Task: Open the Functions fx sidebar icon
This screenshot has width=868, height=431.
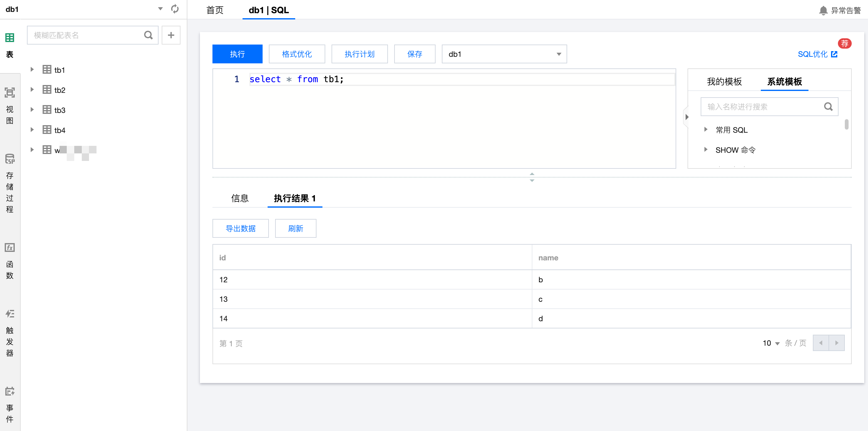Action: (10, 247)
